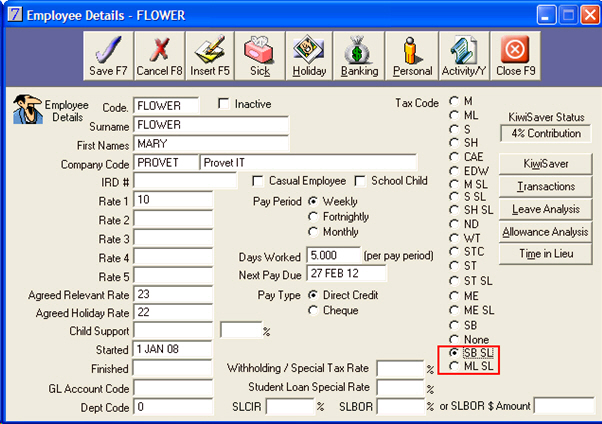This screenshot has height=424, width=602.
Task: Click the SLBOR $ Amount field
Action: point(564,406)
